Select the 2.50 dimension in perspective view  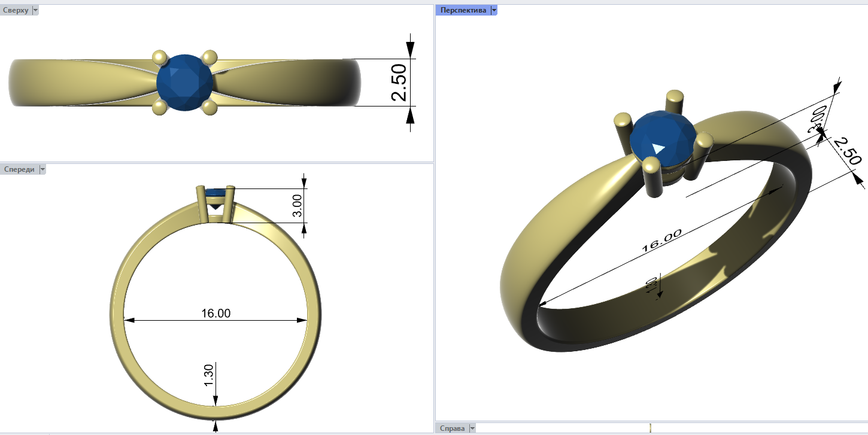tap(846, 151)
